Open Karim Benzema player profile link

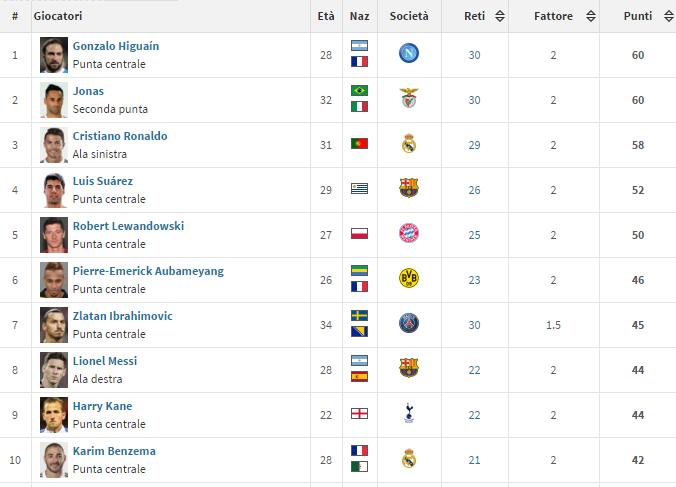(114, 451)
